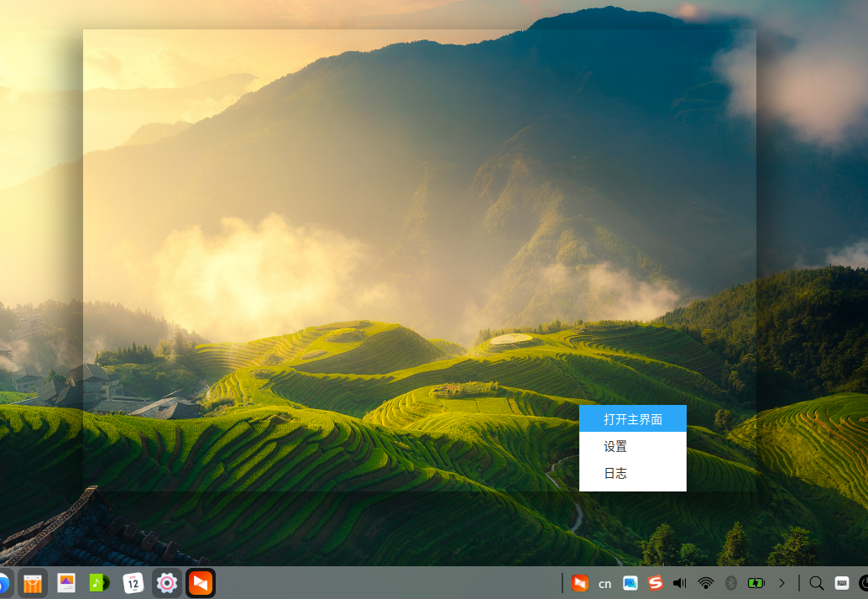Toggle Bluetooth from the tray
Screen dimensions: 868x599
[729, 582]
